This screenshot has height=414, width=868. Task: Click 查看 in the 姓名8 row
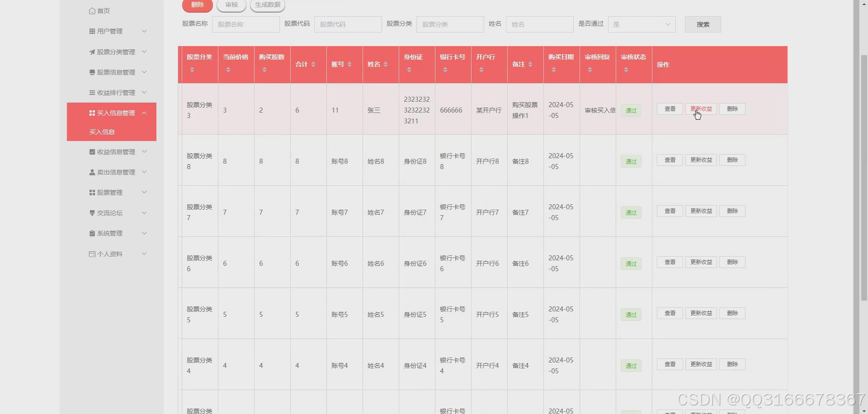(x=670, y=160)
